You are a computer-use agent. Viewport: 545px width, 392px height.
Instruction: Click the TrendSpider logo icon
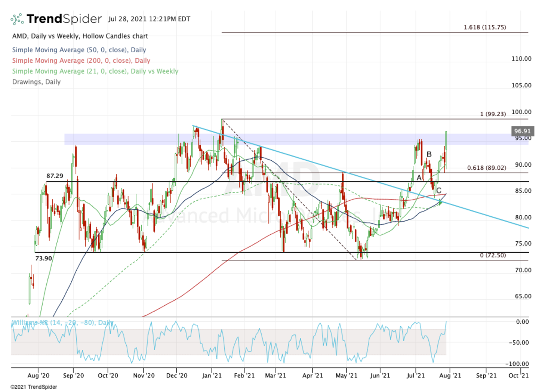17,19
